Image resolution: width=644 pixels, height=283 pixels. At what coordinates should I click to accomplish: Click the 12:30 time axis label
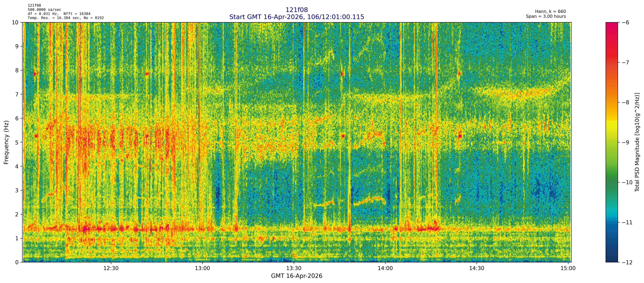(x=111, y=269)
